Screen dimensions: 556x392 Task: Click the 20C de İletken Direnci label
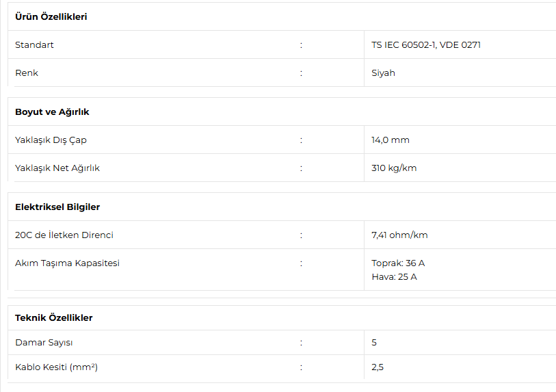pyautogui.click(x=64, y=235)
